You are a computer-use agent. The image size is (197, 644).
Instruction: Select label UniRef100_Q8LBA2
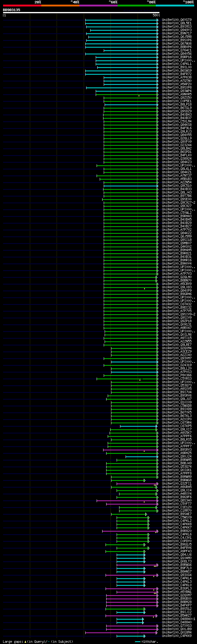pos(177,149)
